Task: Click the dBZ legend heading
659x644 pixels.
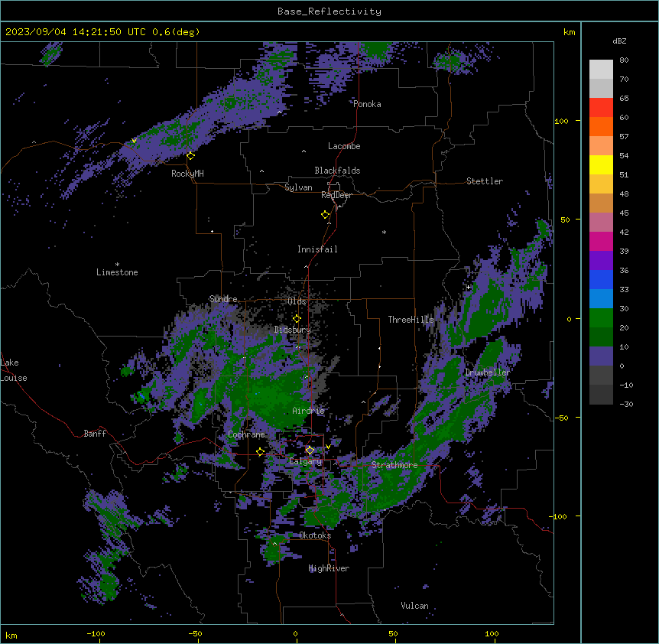Action: pos(619,41)
